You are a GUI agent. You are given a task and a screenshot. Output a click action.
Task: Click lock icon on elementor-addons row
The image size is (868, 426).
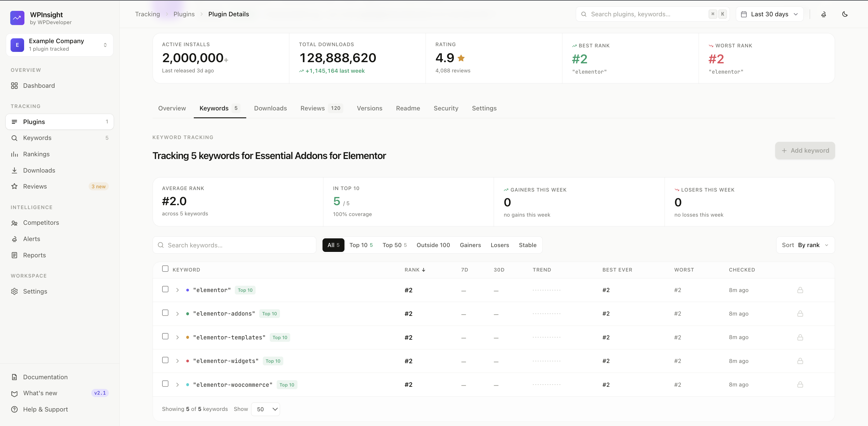(800, 314)
